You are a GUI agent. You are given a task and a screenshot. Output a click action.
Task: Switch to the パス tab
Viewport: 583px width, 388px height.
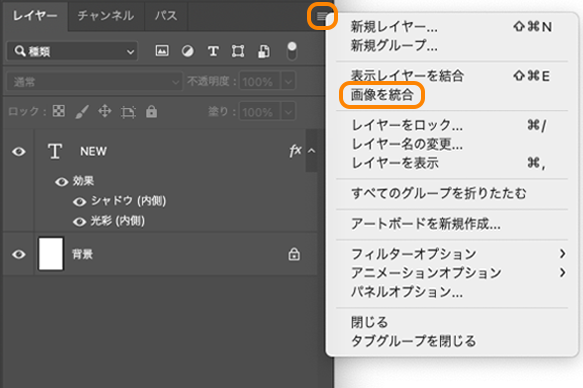pyautogui.click(x=166, y=16)
